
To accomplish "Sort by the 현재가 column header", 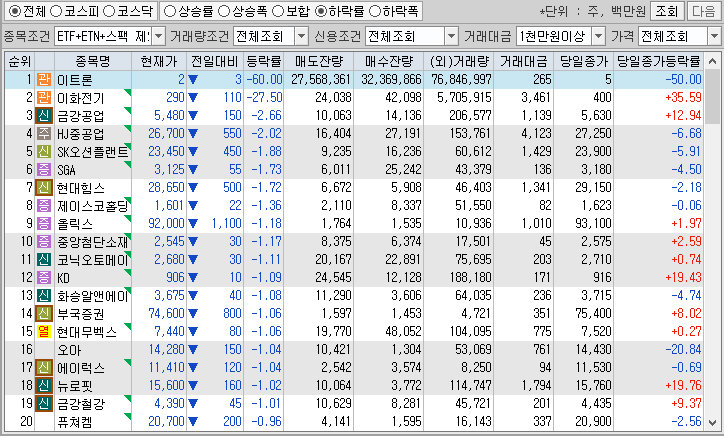I will click(159, 61).
